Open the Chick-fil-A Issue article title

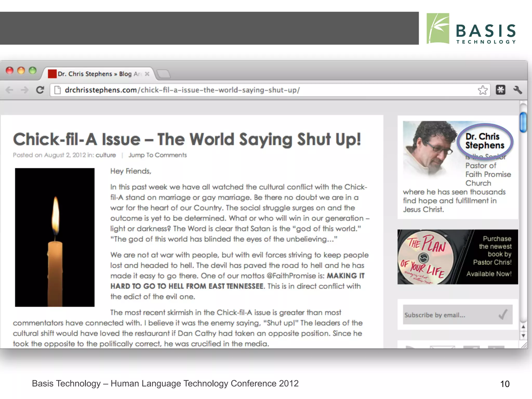(187, 139)
